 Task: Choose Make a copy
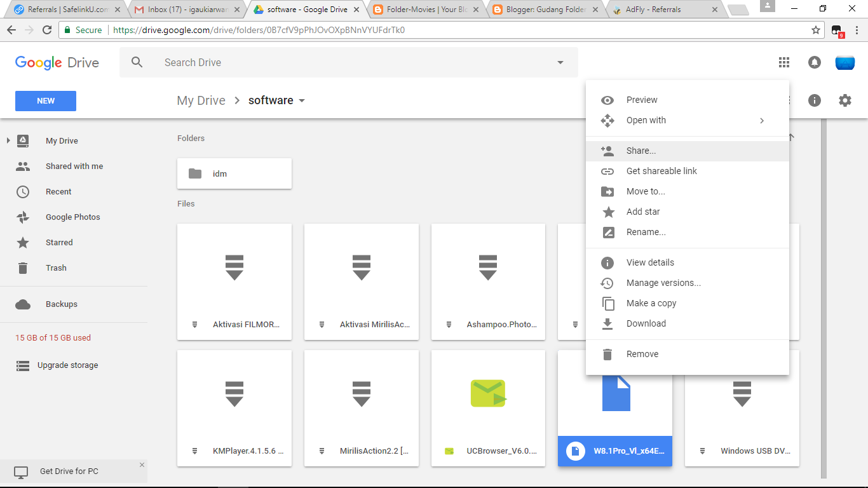click(688, 303)
